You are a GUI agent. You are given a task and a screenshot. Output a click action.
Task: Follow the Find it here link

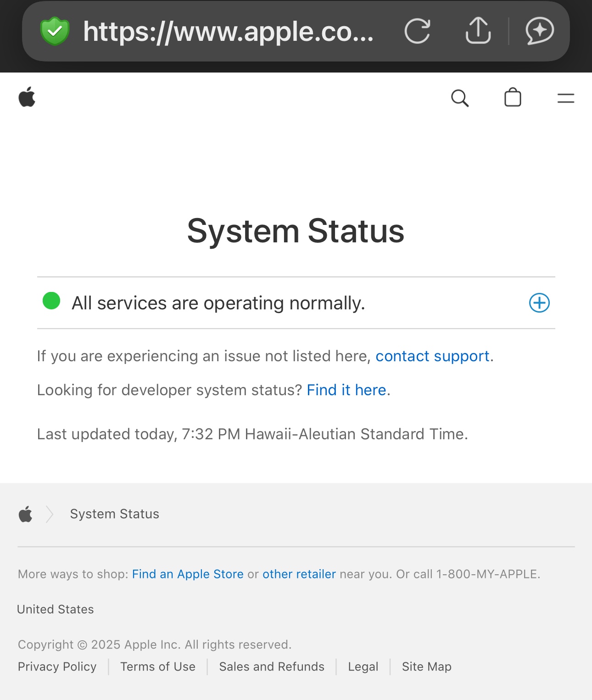pyautogui.click(x=346, y=390)
